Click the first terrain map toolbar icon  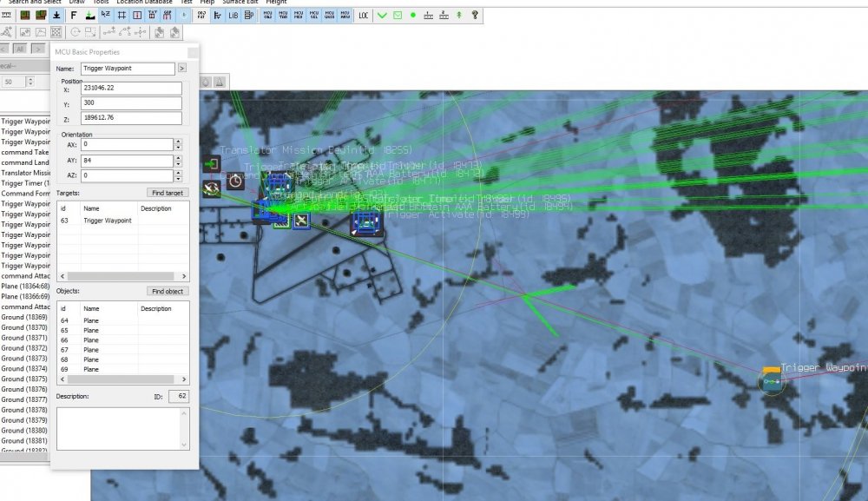click(x=25, y=15)
